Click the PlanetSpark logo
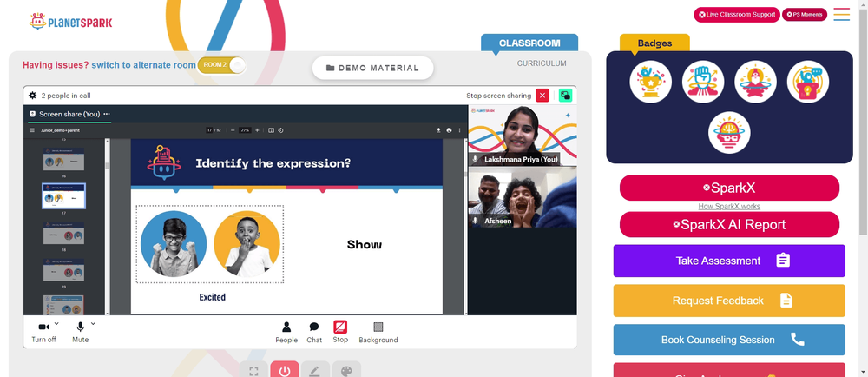 click(x=71, y=22)
